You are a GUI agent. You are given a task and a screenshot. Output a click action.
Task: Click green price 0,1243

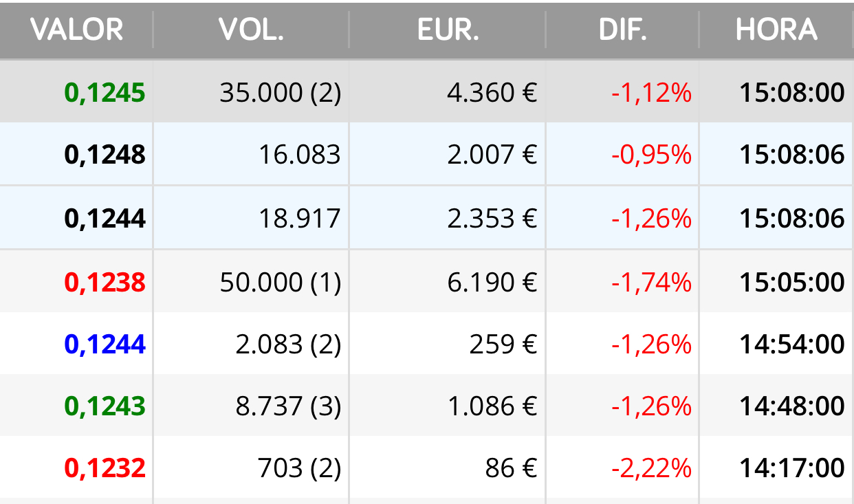tap(105, 406)
